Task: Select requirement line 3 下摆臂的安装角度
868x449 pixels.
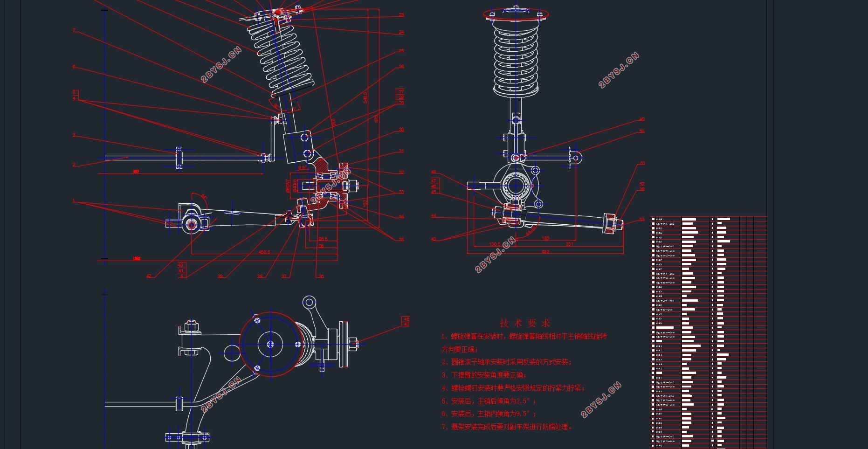Action: (484, 375)
